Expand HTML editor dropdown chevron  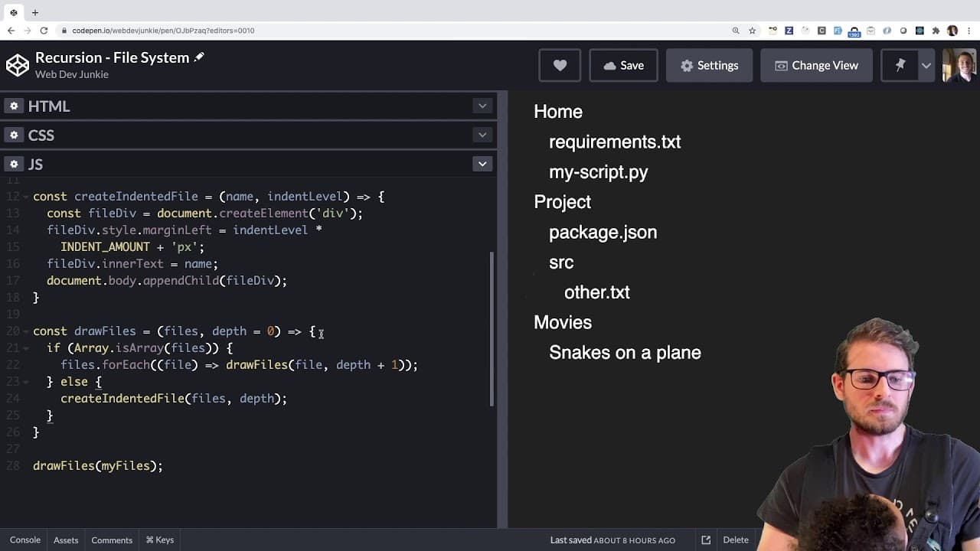[x=482, y=106]
